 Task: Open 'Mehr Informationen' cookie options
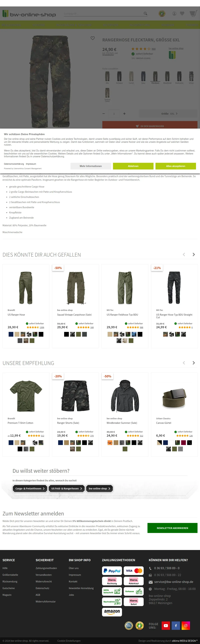[x=91, y=166]
